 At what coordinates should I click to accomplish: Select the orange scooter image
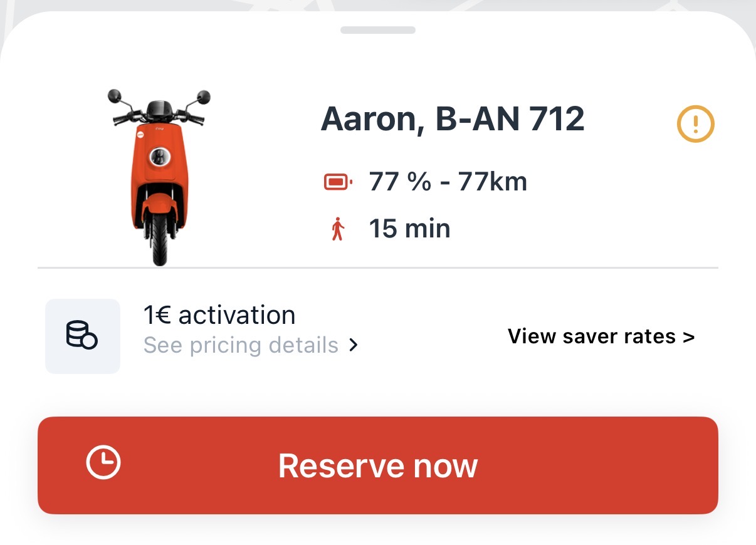159,177
